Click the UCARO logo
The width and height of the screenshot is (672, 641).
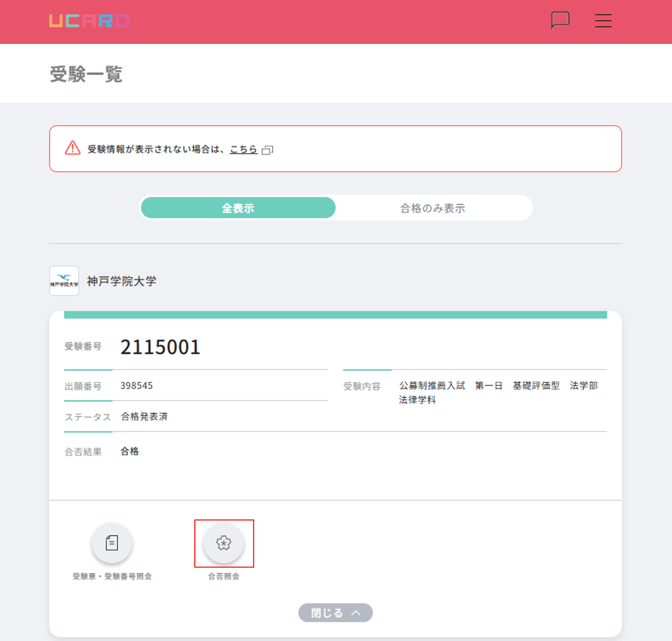coord(89,21)
